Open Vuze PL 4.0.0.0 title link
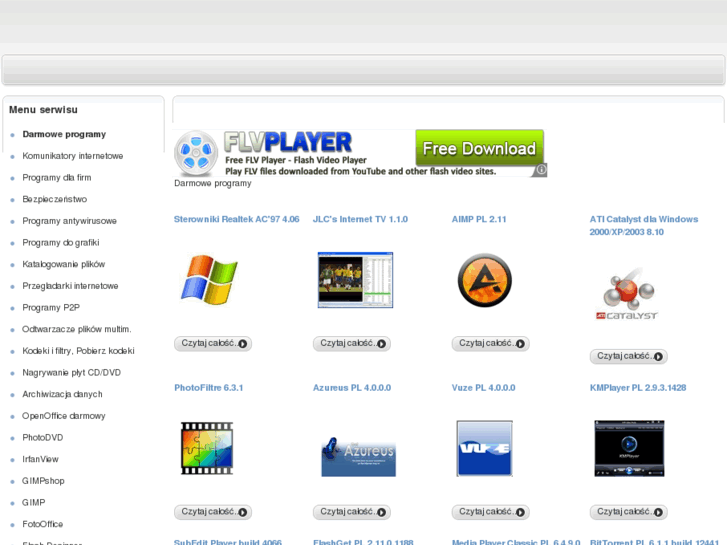 [x=484, y=388]
